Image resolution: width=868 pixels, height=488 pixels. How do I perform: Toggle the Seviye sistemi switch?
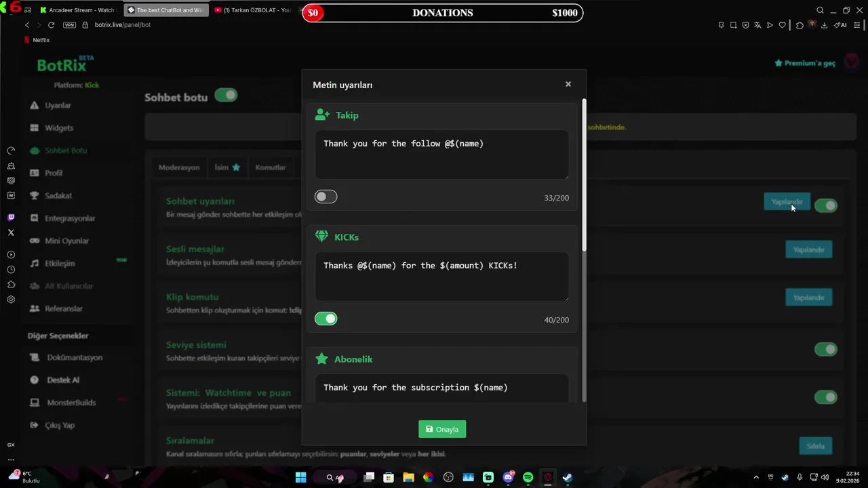point(826,349)
